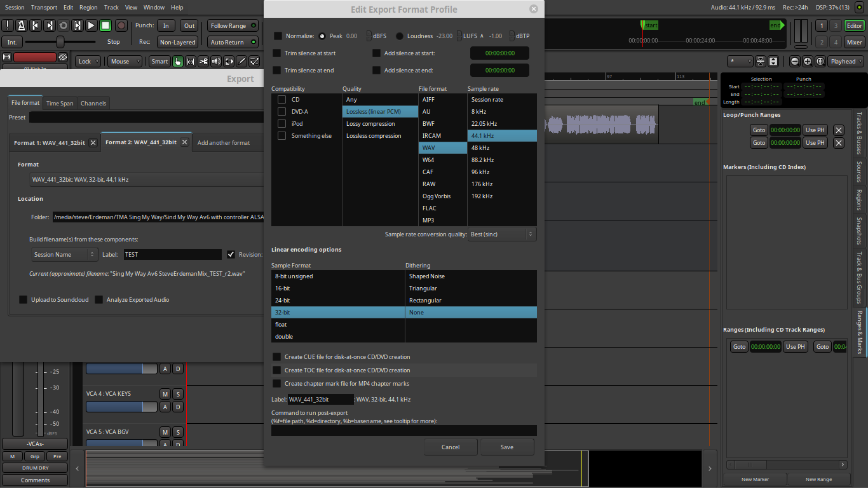
Task: Select the Grab (hand) tool
Action: pos(178,62)
